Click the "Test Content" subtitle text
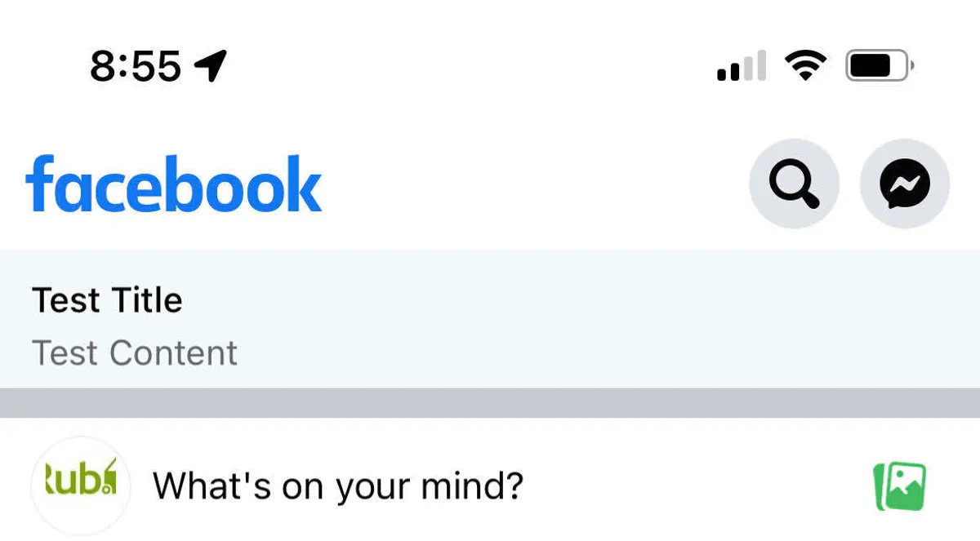The width and height of the screenshot is (980, 541). [135, 353]
